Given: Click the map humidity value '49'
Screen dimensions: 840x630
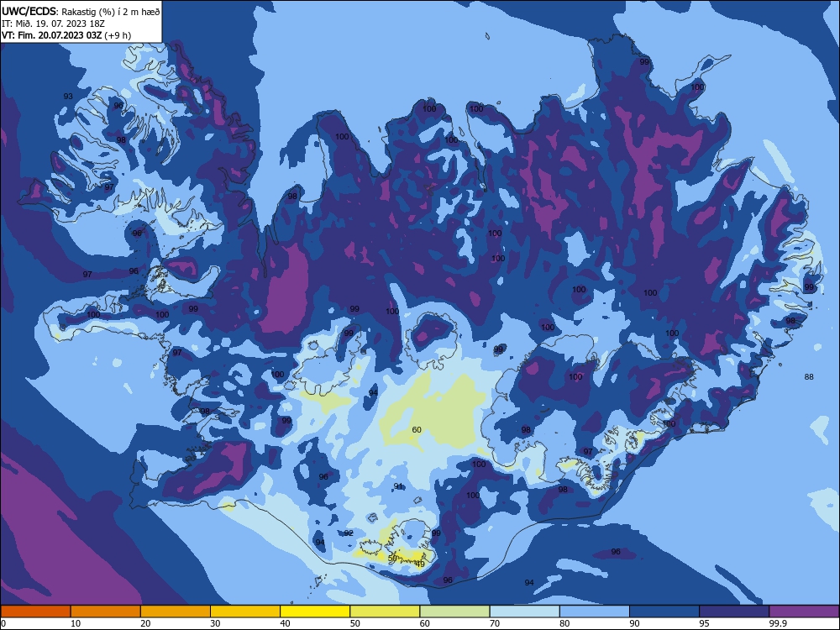Looking at the screenshot, I should click(420, 564).
